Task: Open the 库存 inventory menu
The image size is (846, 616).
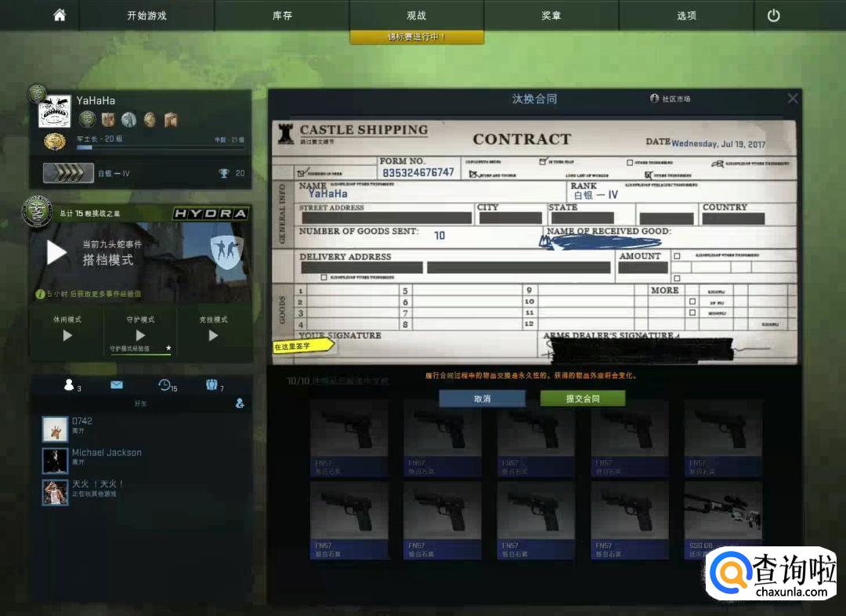Action: point(282,16)
